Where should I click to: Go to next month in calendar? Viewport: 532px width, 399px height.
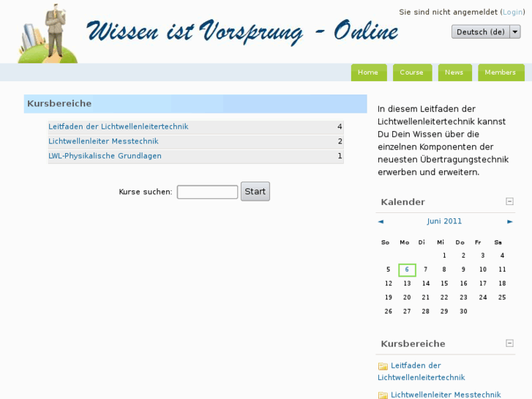(509, 221)
